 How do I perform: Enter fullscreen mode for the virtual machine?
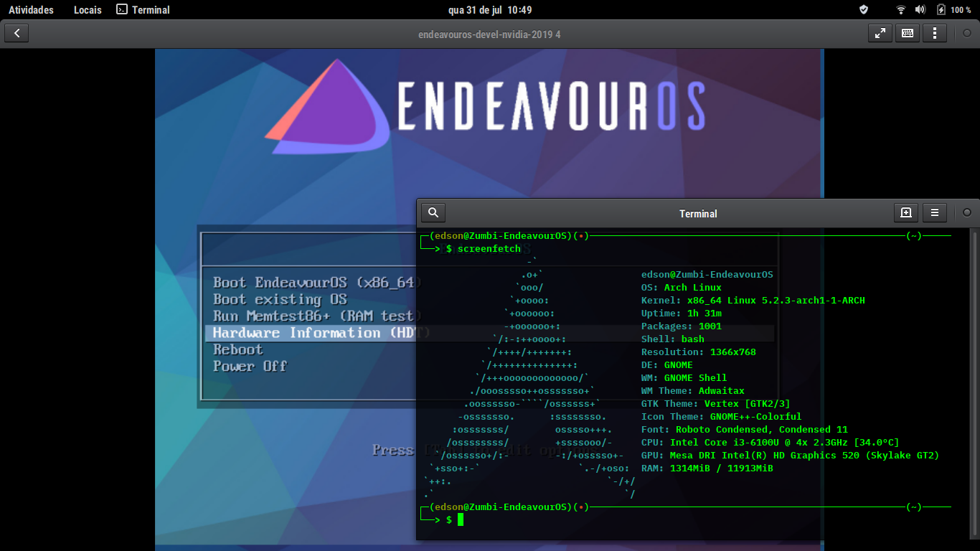coord(880,33)
